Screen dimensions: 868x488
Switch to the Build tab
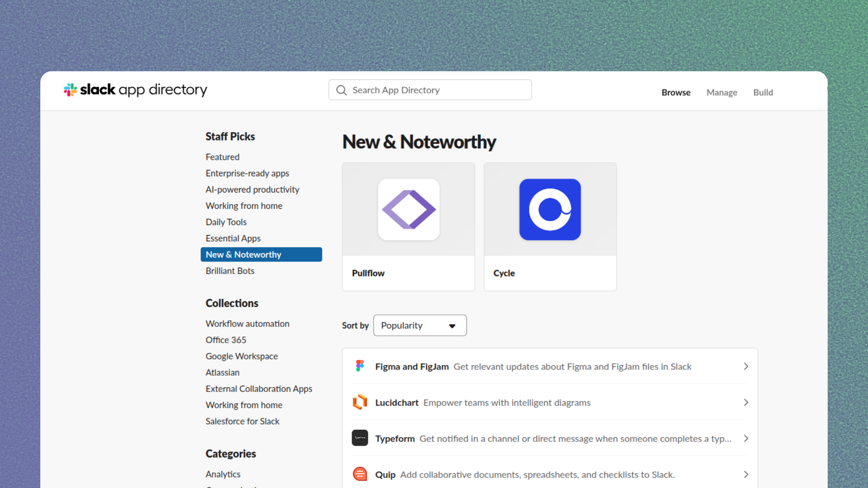pyautogui.click(x=763, y=93)
